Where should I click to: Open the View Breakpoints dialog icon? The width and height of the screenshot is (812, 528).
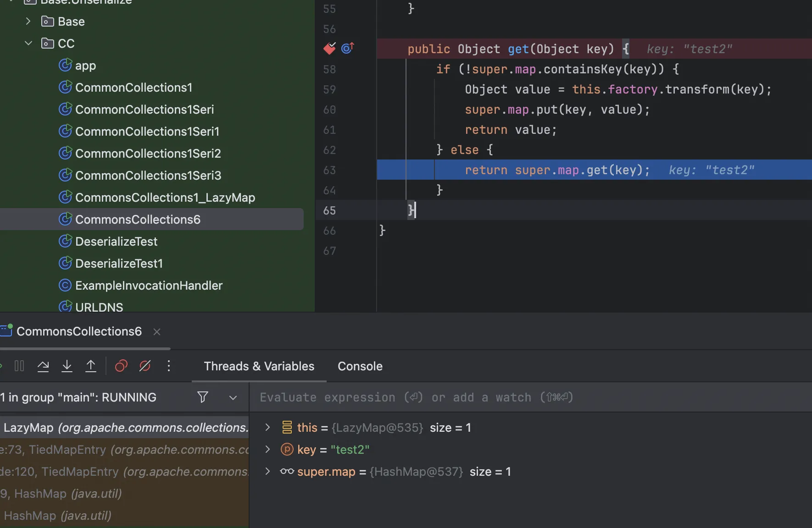[x=121, y=366]
